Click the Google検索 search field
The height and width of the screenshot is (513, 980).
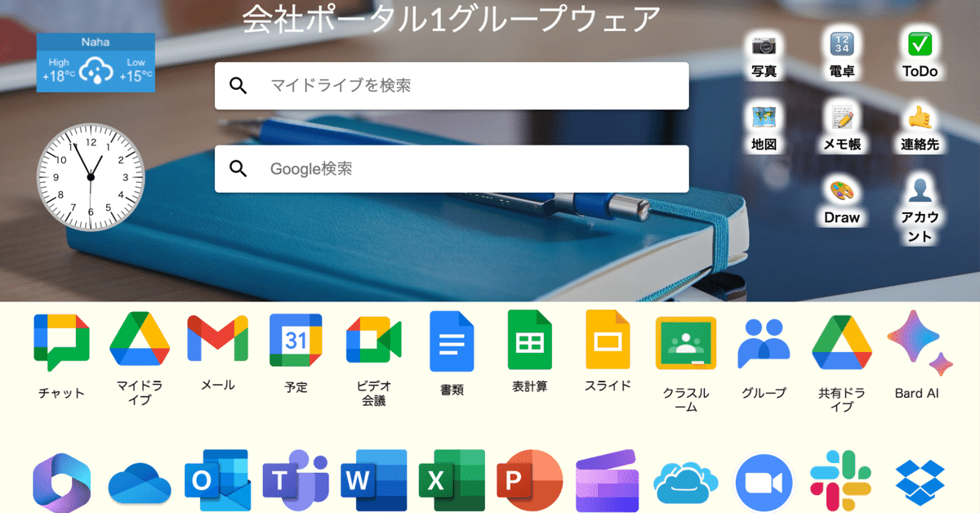click(452, 169)
